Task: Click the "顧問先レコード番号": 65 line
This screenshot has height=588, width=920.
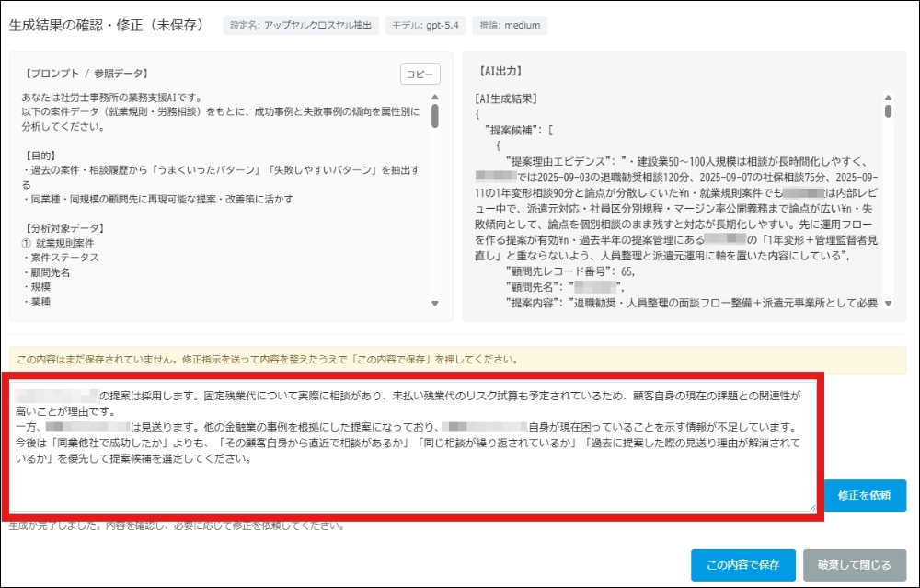Action: click(570, 271)
